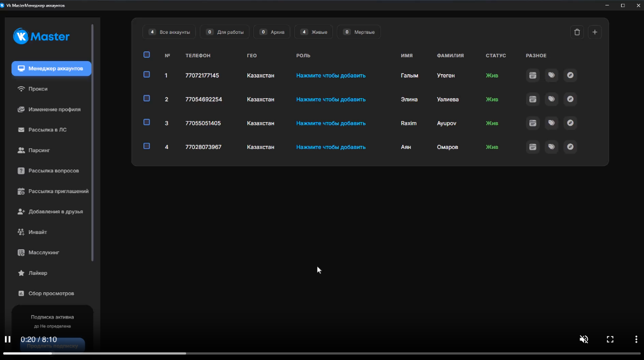Screen dimensions: 644x360
Task: Open the Прокси section in sidebar
Action: (38, 89)
